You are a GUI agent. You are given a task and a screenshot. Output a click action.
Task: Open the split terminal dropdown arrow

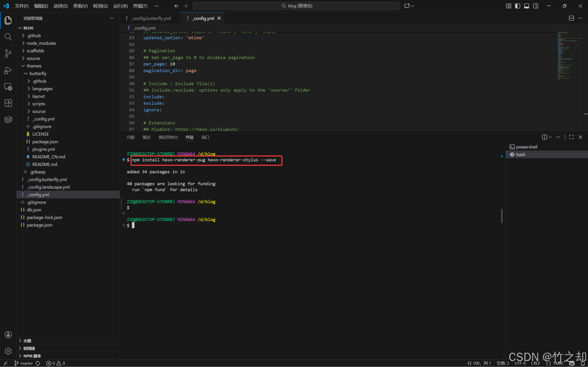tap(550, 137)
